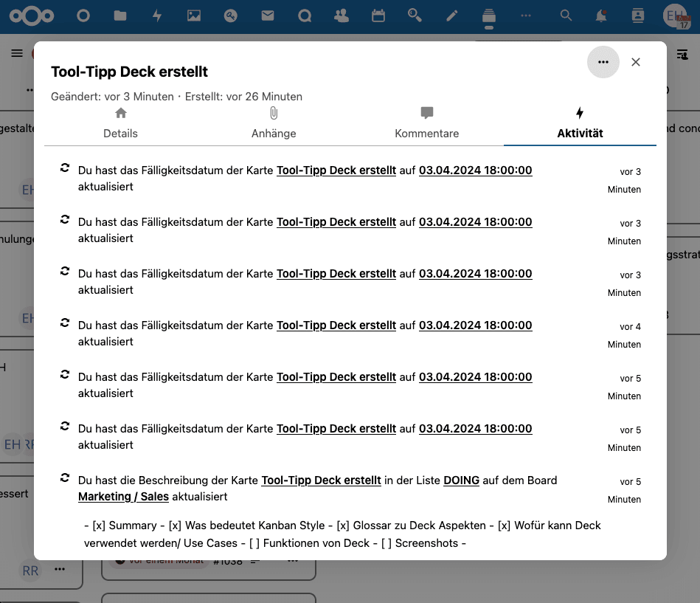Toggle the board view options icon at right
The image size is (700, 603).
pyautogui.click(x=683, y=53)
